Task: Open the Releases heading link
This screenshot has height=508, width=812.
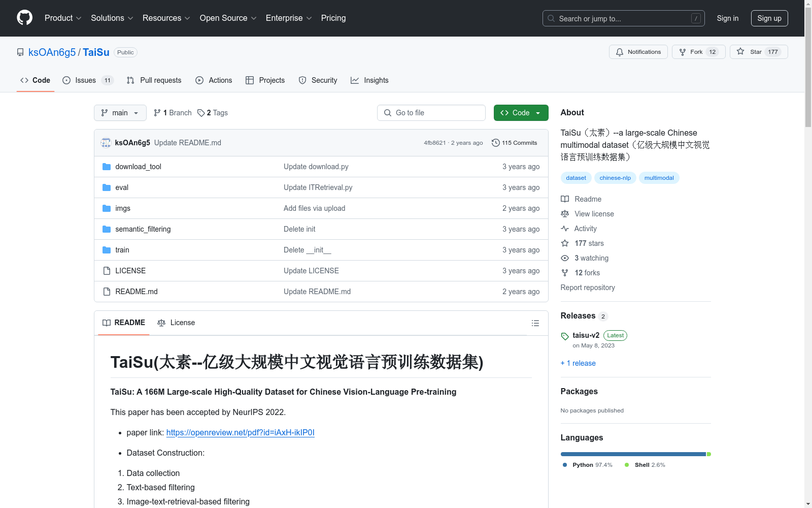Action: tap(584, 316)
